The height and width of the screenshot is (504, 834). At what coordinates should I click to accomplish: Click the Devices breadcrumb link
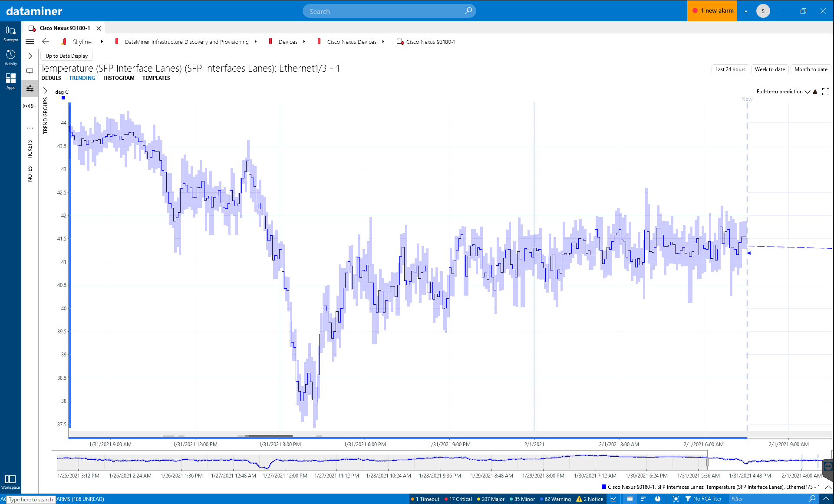(288, 42)
